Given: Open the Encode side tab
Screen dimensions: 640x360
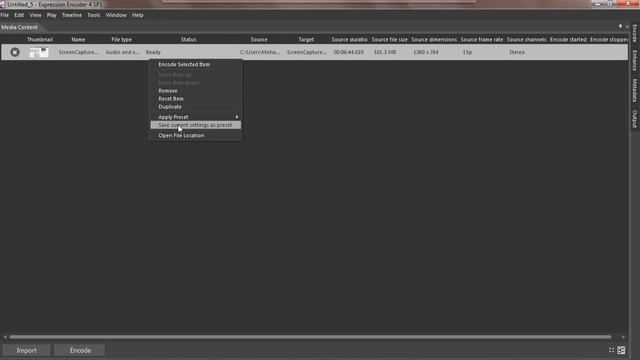Looking at the screenshot, I should (635, 33).
